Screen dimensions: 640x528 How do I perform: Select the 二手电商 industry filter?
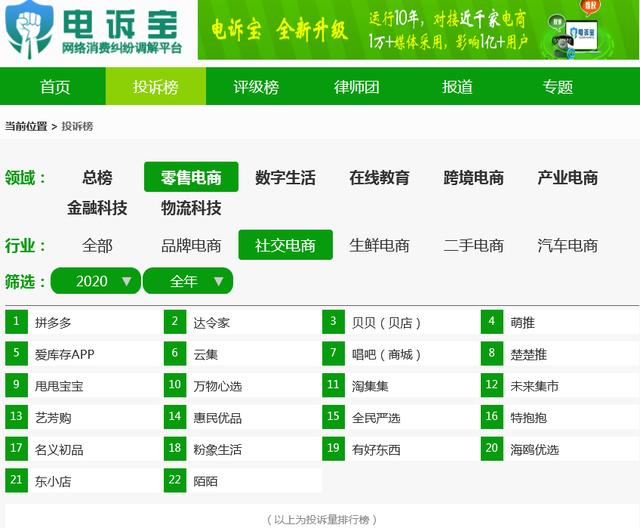(473, 245)
